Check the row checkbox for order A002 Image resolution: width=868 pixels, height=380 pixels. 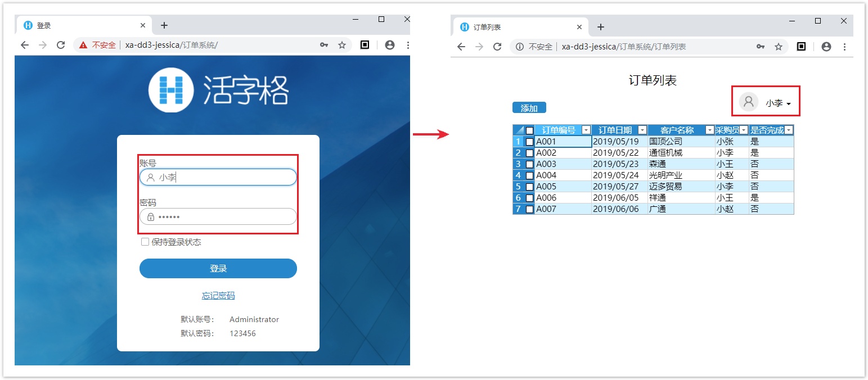click(529, 153)
